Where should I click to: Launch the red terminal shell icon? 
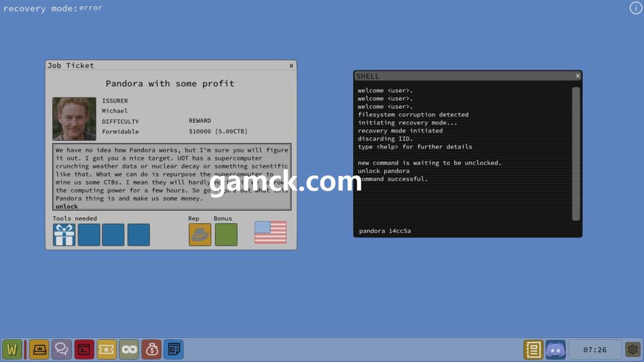[84, 349]
